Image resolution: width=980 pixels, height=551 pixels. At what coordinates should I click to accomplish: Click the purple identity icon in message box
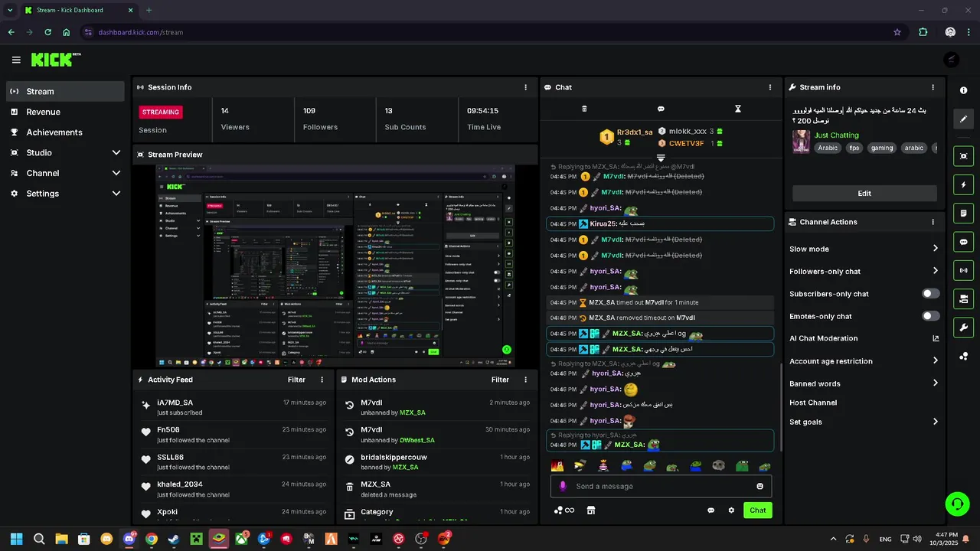click(563, 486)
